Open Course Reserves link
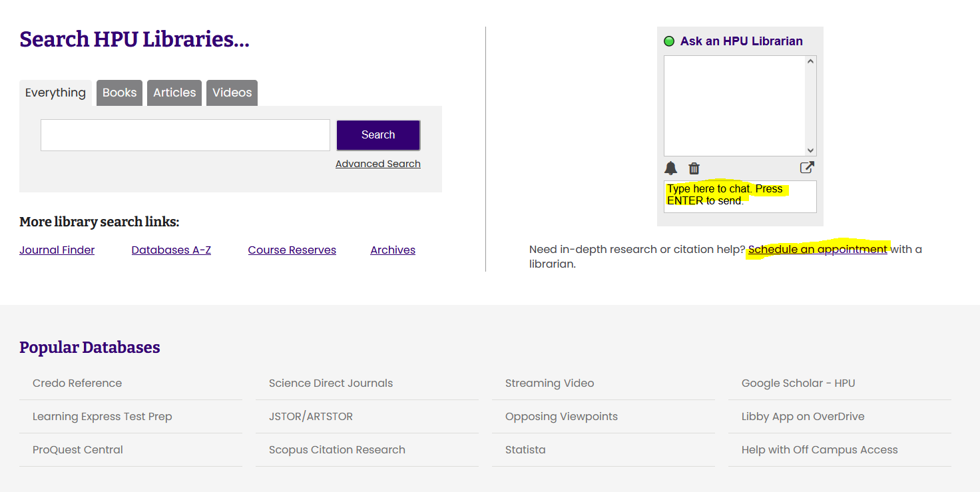980x492 pixels. tap(292, 250)
